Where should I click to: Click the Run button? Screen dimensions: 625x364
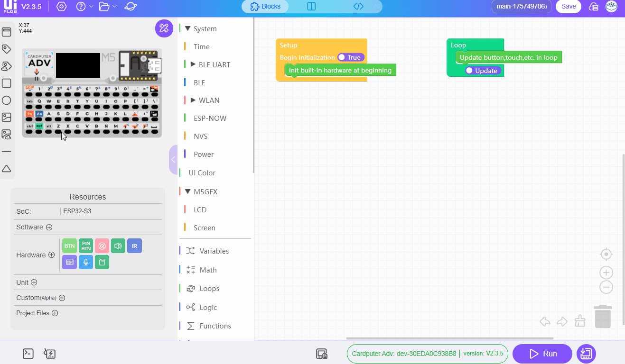click(x=542, y=354)
